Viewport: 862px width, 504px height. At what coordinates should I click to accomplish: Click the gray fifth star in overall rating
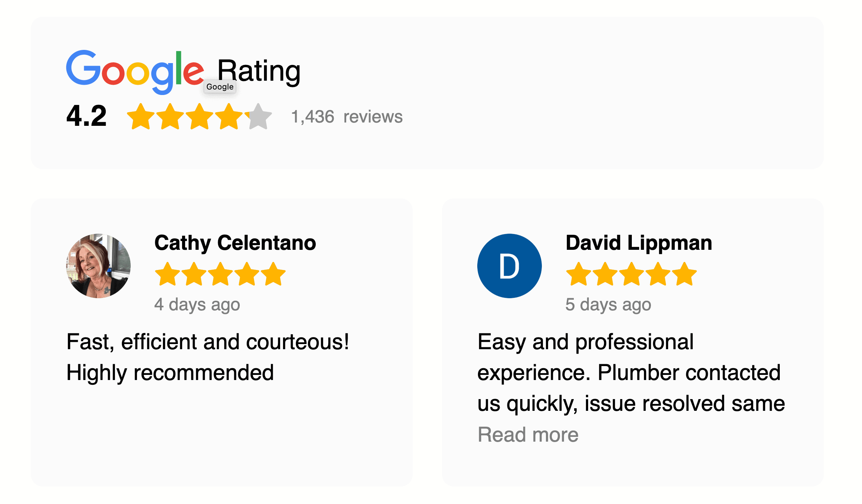[258, 117]
